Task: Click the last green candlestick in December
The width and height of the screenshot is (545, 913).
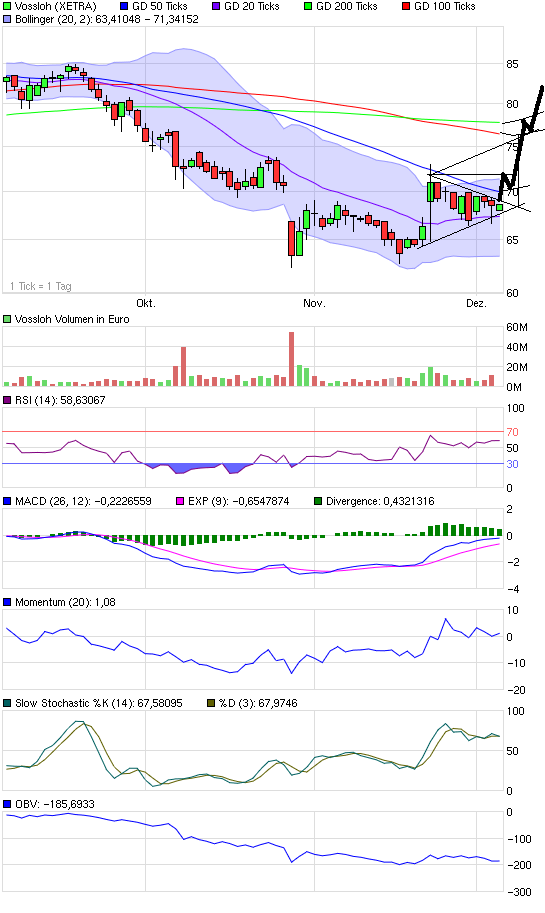Action: click(x=499, y=207)
